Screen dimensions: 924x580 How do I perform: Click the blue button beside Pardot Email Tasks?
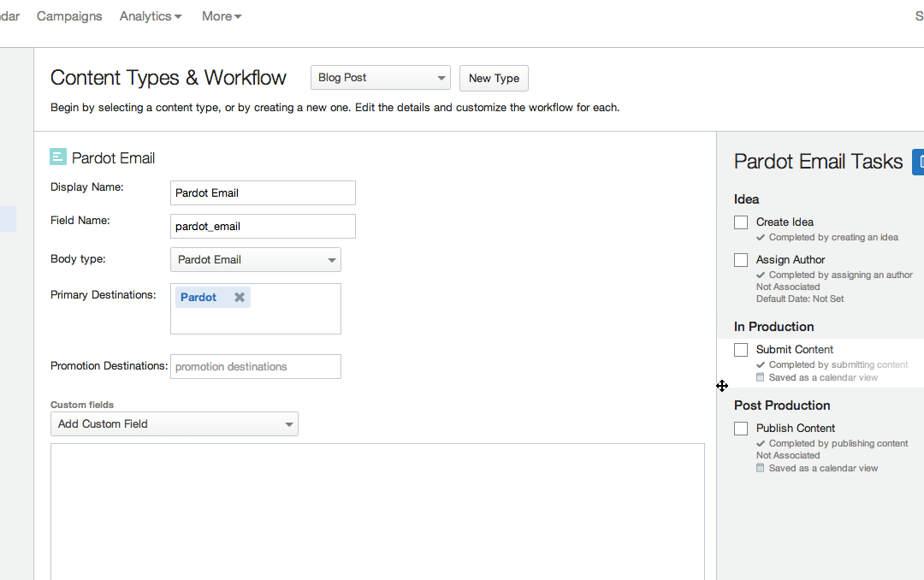click(918, 162)
